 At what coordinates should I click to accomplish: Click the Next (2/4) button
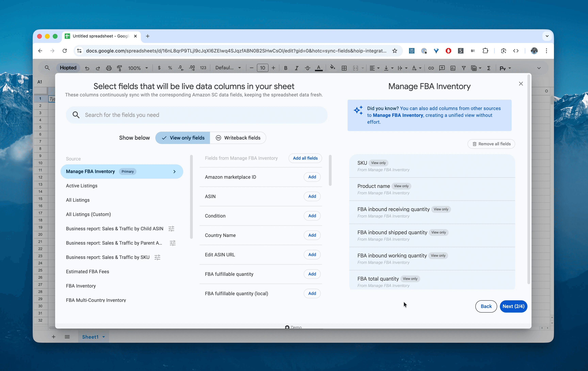[513, 306]
